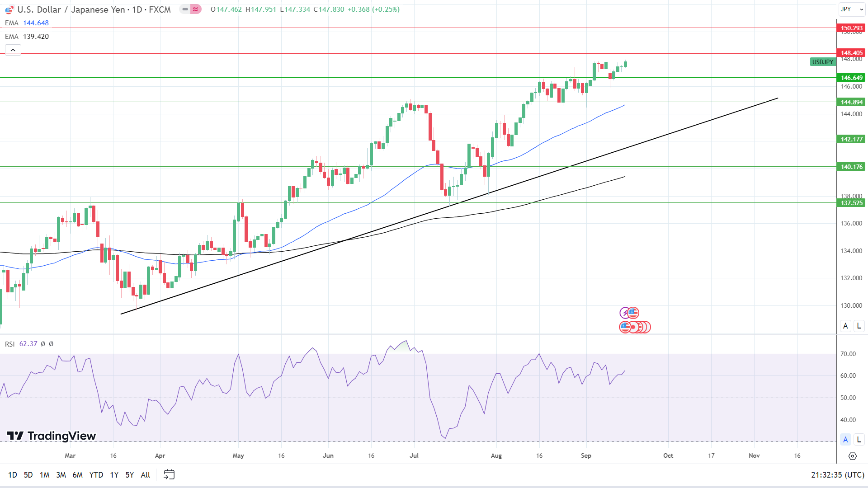The height and width of the screenshot is (488, 868).
Task: Open timezone menu at 21:32:35 (UTC)
Action: click(x=837, y=474)
